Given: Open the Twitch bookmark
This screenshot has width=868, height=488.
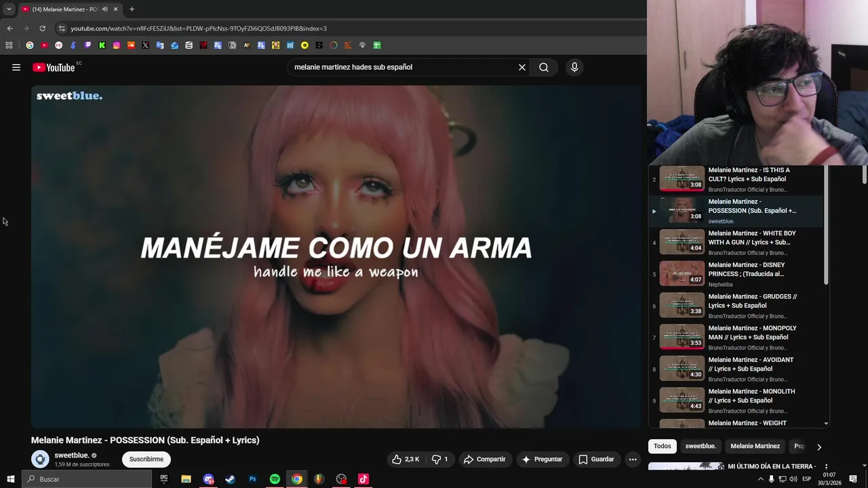Looking at the screenshot, I should point(87,45).
